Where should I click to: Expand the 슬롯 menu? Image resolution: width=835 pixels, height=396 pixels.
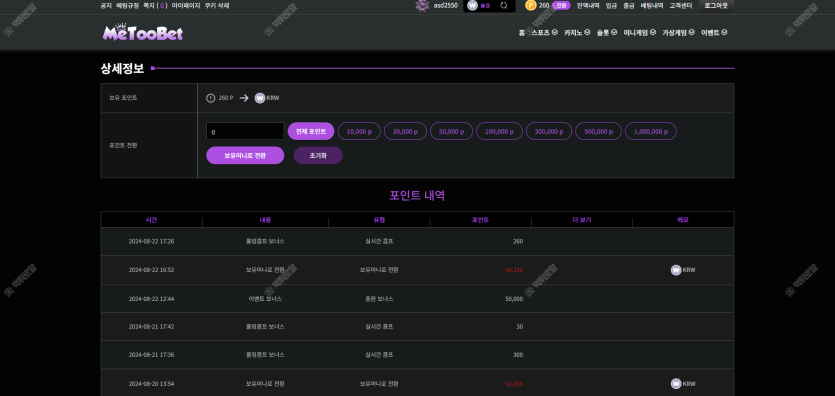click(x=607, y=32)
